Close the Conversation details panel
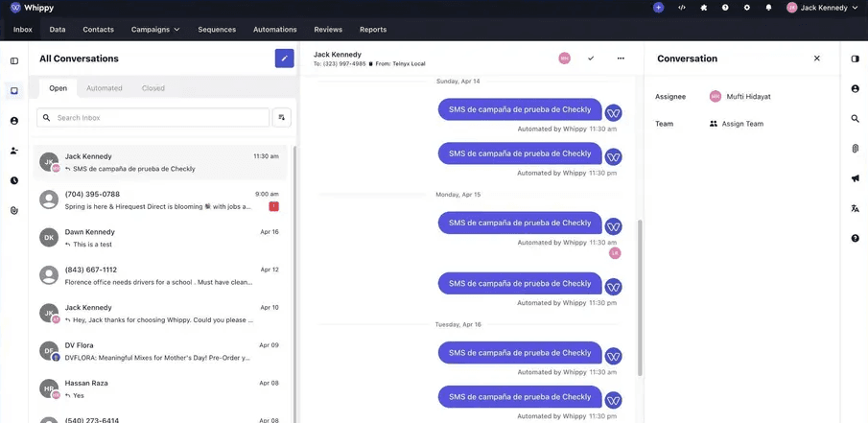 (x=816, y=59)
